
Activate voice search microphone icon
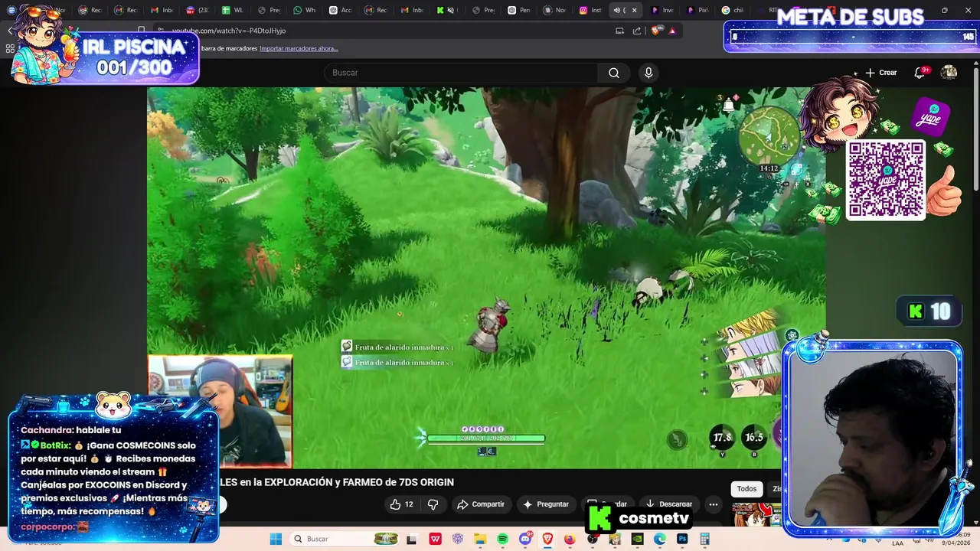click(x=648, y=73)
